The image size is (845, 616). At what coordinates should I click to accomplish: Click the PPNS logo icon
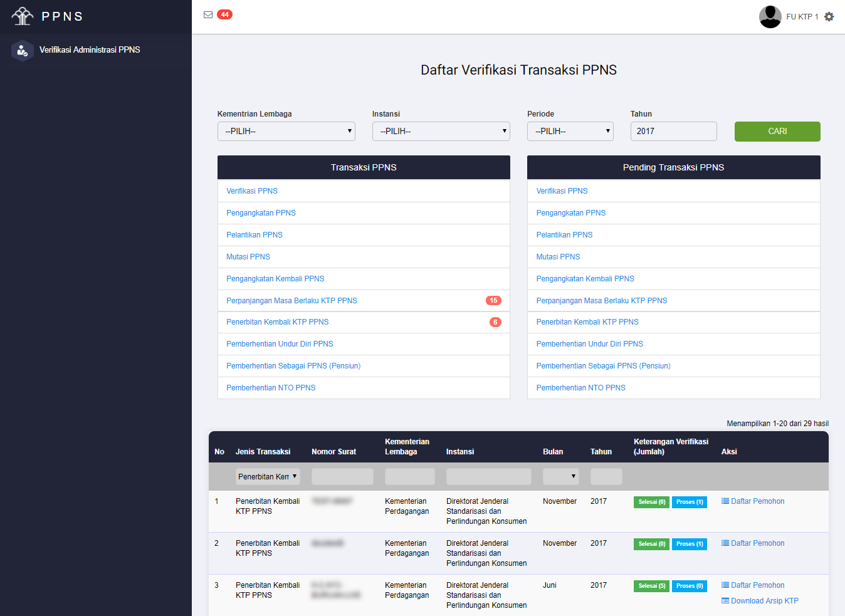tap(23, 16)
